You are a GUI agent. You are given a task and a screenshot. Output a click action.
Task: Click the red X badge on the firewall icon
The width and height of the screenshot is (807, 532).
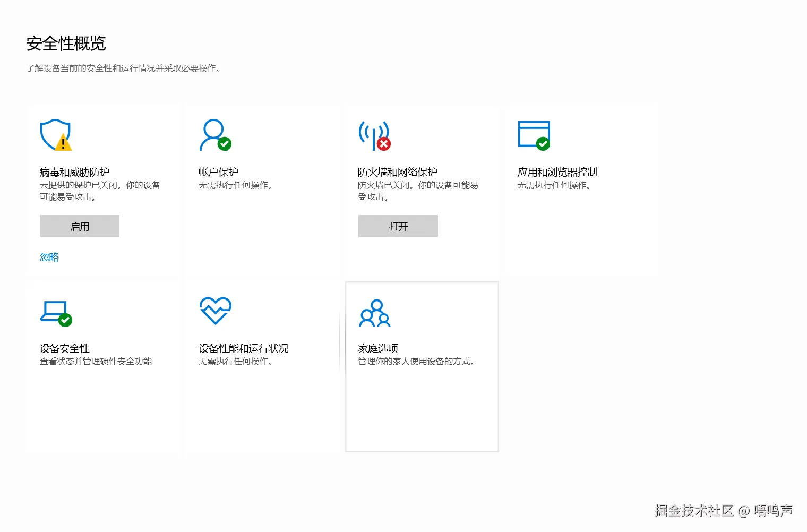(384, 143)
